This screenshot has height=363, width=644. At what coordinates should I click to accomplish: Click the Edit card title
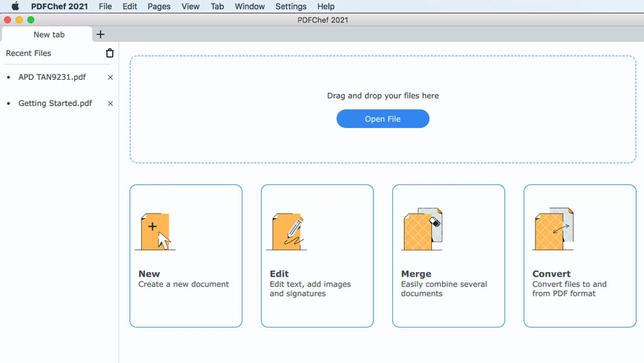click(x=279, y=274)
